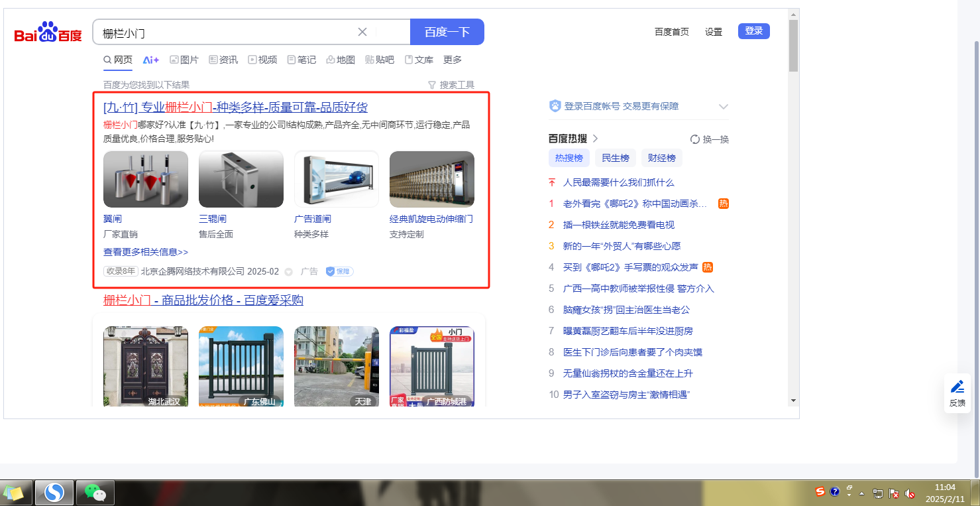Open hot search 广西一高中教师被举报性侵
Viewport: 980px width, 506px height.
(639, 288)
